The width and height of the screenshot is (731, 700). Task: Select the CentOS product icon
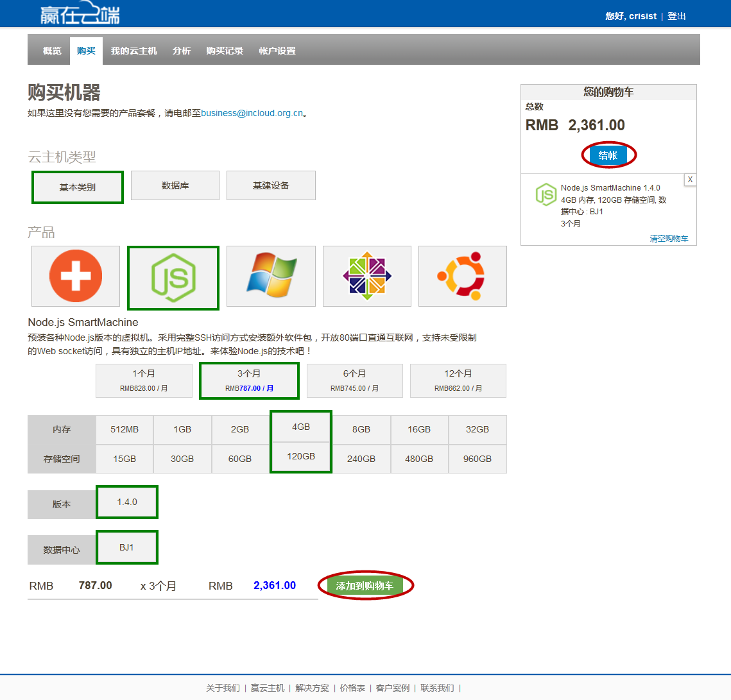(367, 276)
